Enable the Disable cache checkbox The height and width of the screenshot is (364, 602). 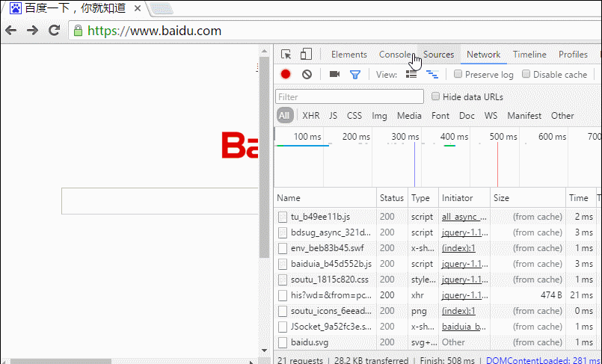(526, 74)
